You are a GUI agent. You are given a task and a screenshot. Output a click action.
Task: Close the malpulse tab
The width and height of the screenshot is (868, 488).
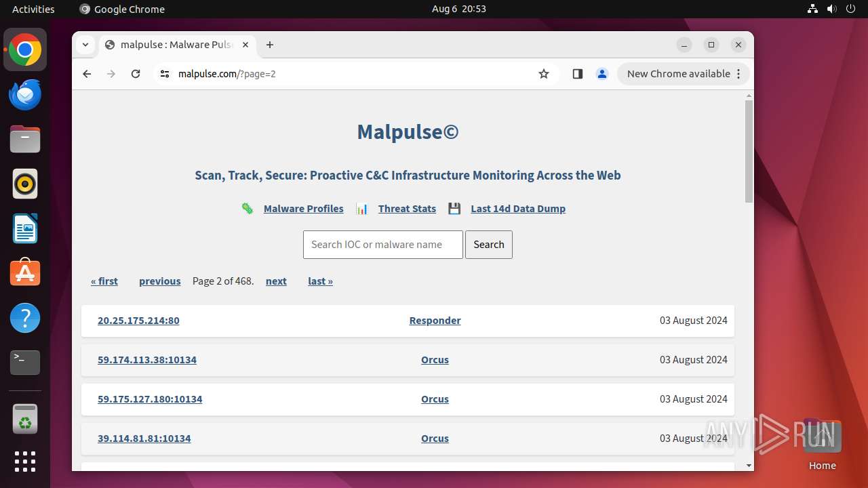tap(245, 45)
